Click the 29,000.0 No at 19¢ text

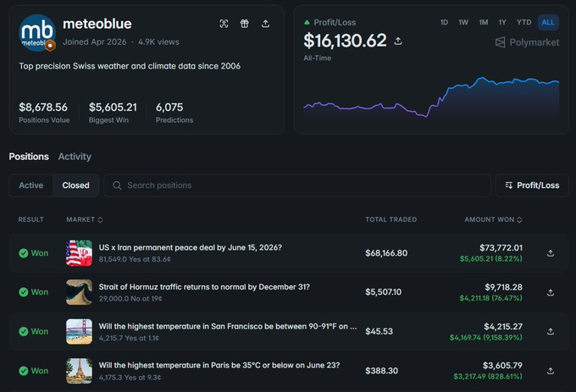(130, 299)
